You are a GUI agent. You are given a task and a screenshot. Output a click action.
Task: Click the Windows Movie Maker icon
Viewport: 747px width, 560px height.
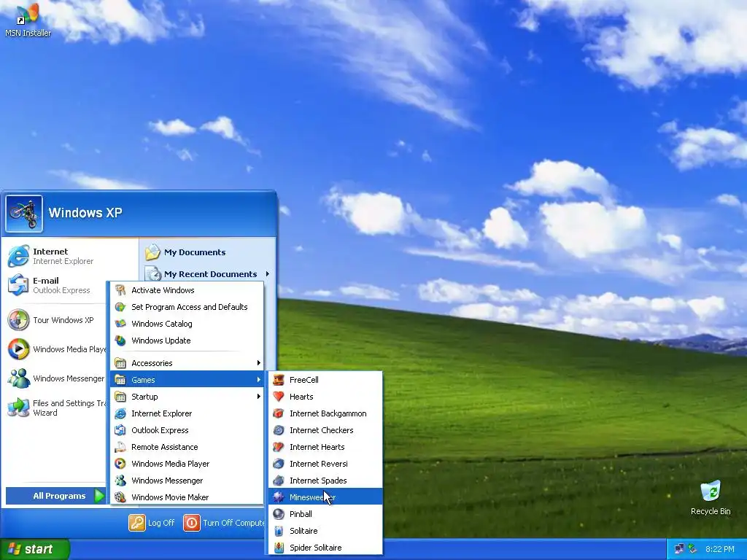click(x=120, y=497)
